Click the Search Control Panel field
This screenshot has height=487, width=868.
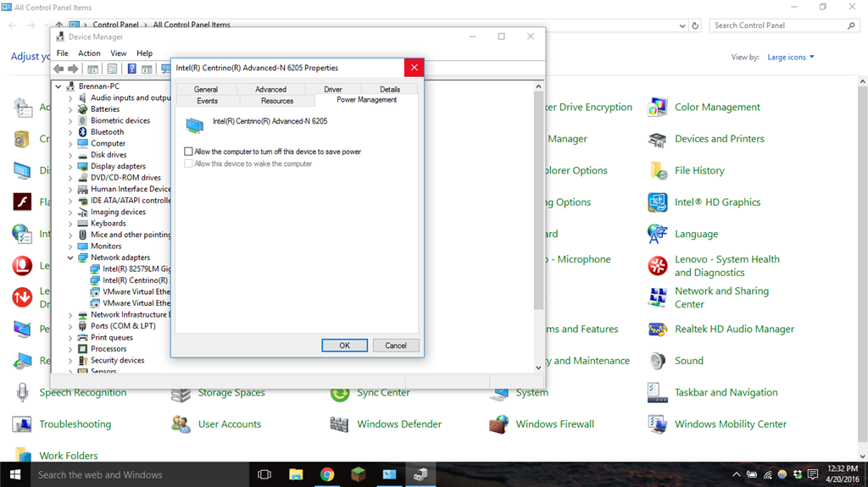click(x=783, y=25)
